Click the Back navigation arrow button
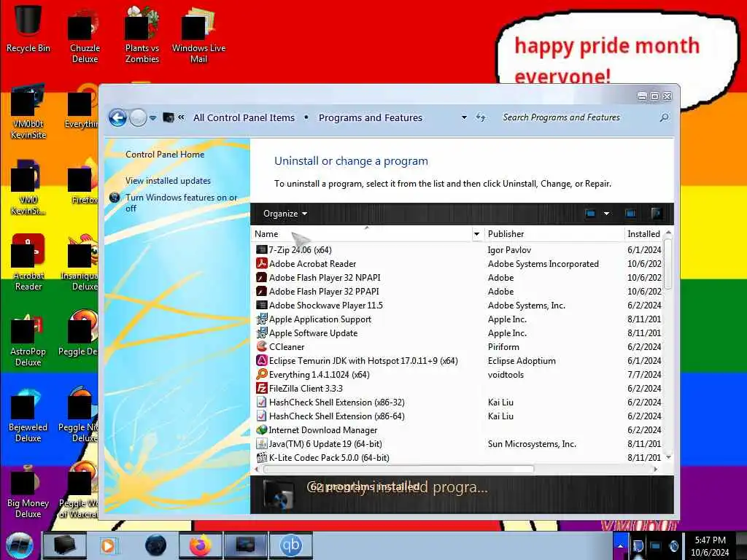Image resolution: width=747 pixels, height=560 pixels. coord(117,117)
